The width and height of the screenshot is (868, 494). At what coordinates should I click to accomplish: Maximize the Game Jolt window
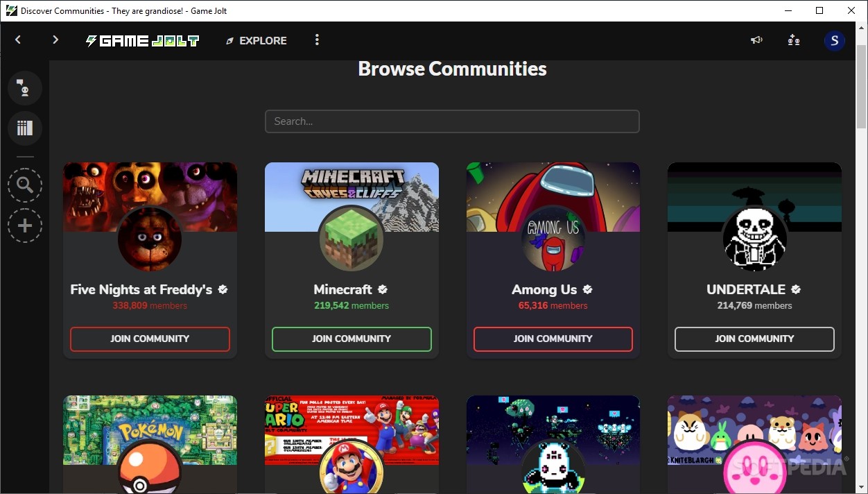[x=819, y=10]
